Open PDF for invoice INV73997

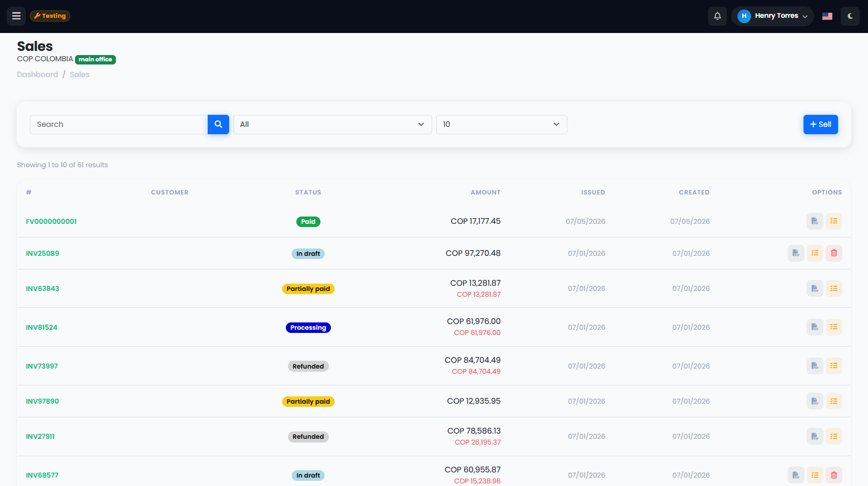tap(815, 366)
